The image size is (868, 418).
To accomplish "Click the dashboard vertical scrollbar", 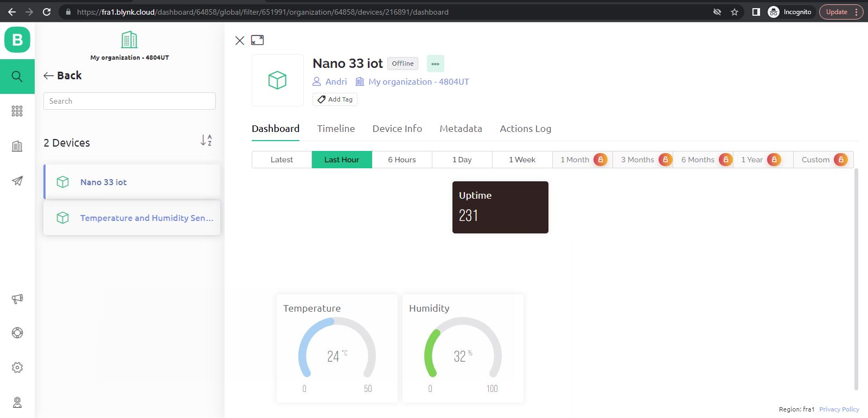I will (x=856, y=279).
